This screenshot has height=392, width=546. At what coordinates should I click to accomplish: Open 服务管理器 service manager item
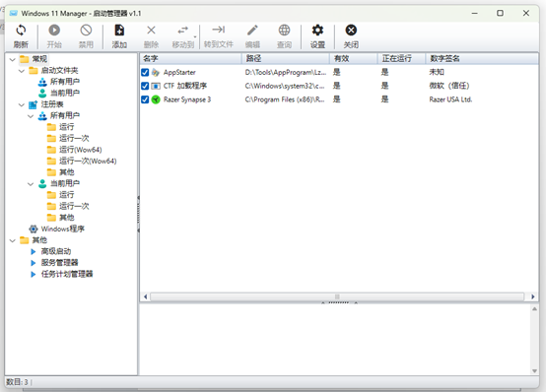coord(59,263)
